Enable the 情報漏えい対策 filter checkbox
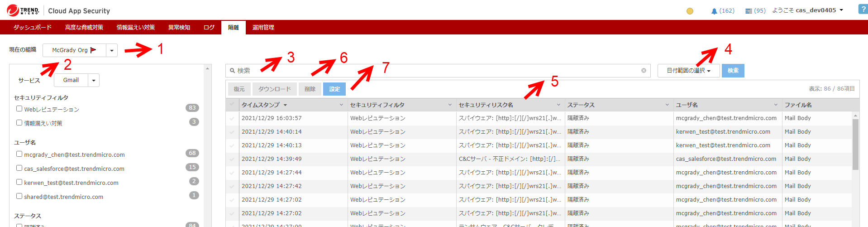 pos(19,123)
